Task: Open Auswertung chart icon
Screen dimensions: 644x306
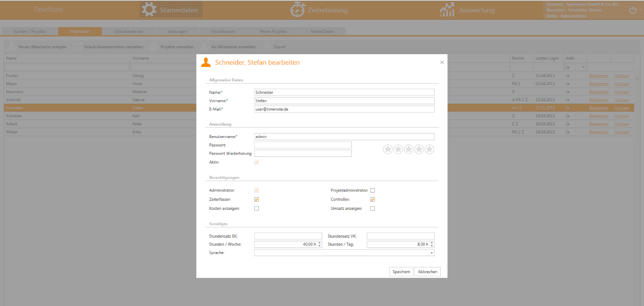Action: click(x=447, y=10)
